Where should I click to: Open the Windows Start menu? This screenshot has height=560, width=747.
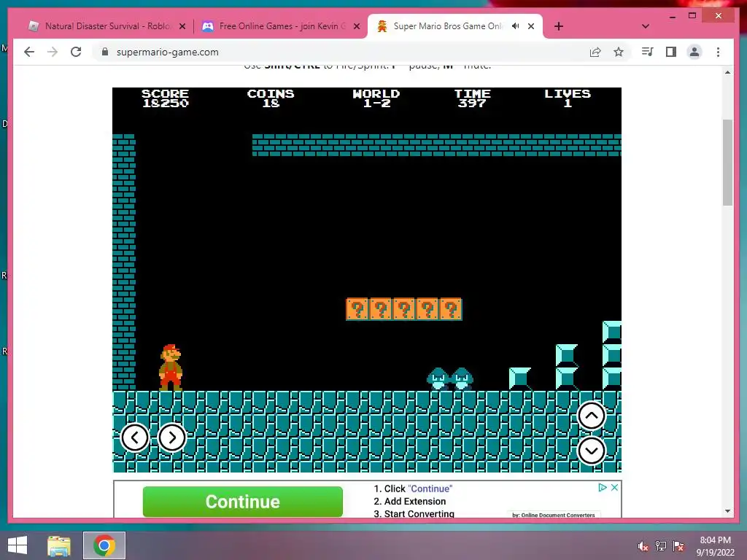[x=18, y=545]
